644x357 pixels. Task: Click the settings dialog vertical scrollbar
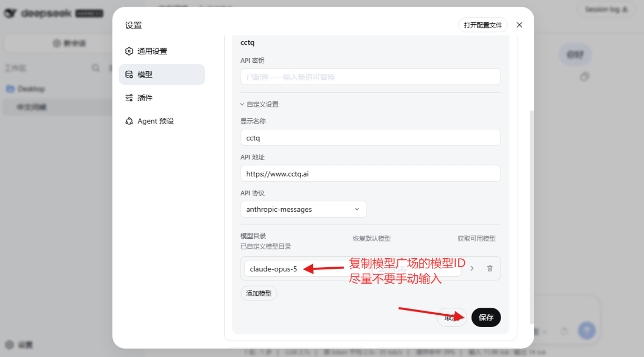click(532, 217)
